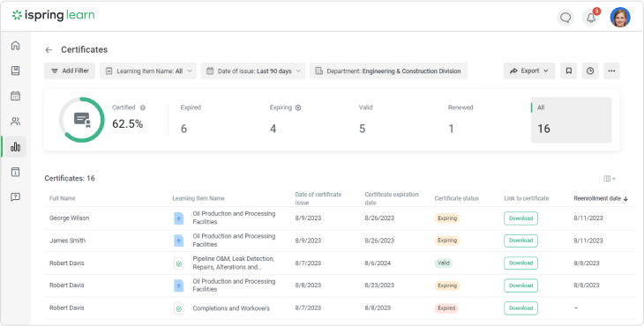Download Robert Davis's Pipeline O&M certificate
This screenshot has height=326, width=644.
coord(520,263)
